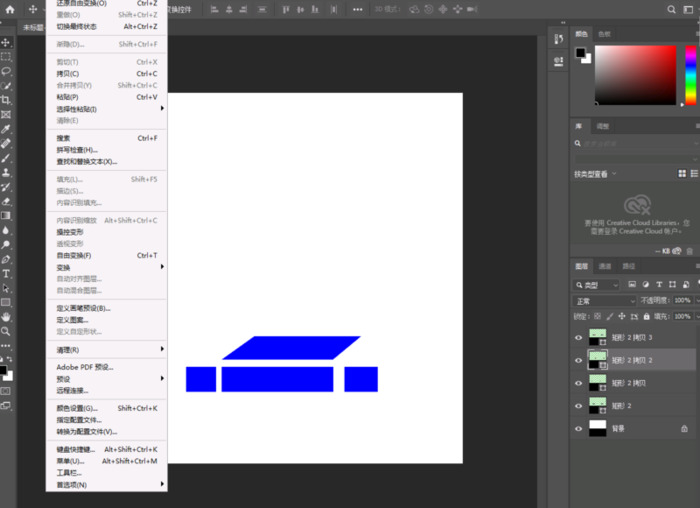The image size is (700, 508).
Task: Filter layers by type layers (T icon)
Action: tap(660, 285)
